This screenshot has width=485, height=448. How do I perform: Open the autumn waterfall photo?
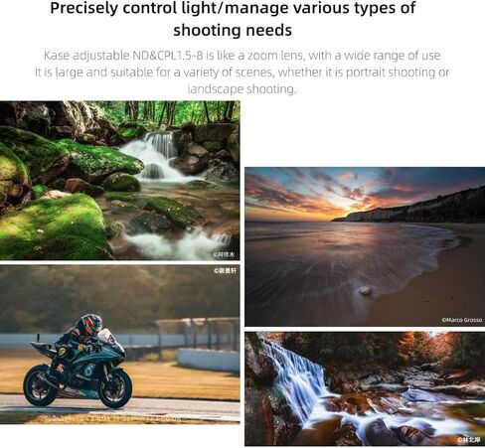tap(365, 388)
